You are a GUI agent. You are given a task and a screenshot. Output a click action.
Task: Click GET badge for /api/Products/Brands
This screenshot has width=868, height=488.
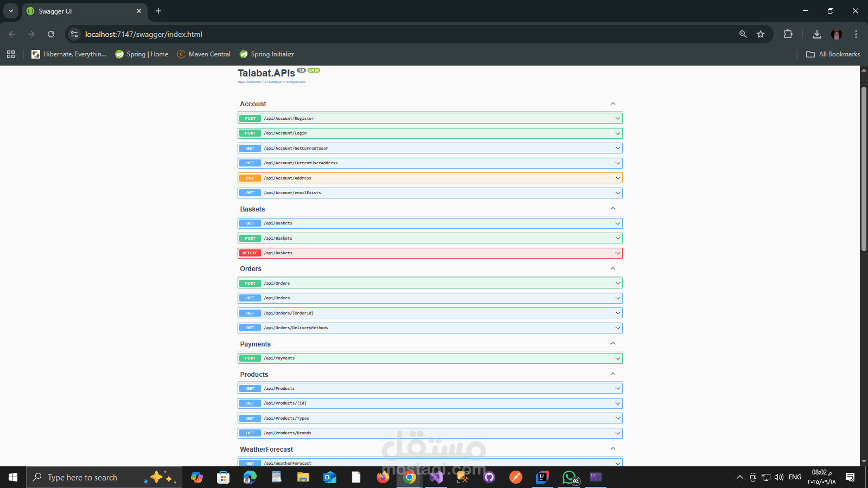(250, 433)
